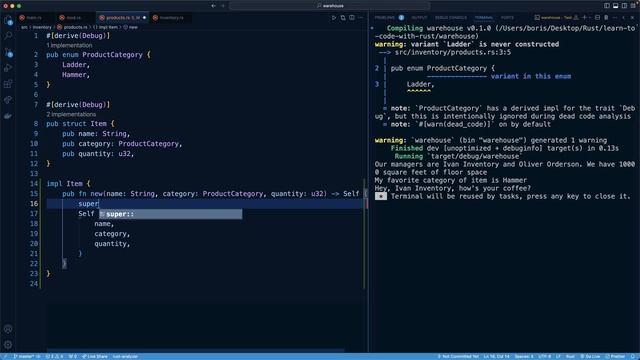Viewport: 640px width, 360px height.
Task: Toggle the secondary sidebar layout icon
Action: (x=624, y=6)
